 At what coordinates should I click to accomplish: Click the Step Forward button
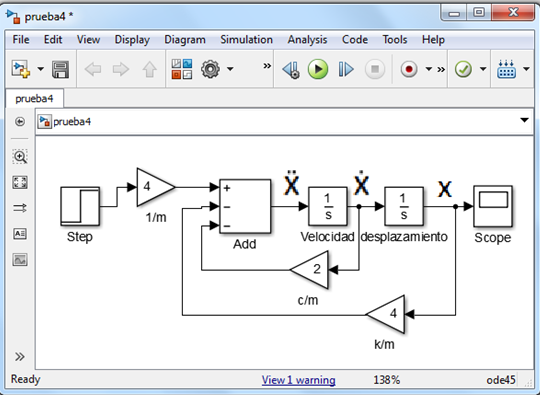pyautogui.click(x=346, y=69)
